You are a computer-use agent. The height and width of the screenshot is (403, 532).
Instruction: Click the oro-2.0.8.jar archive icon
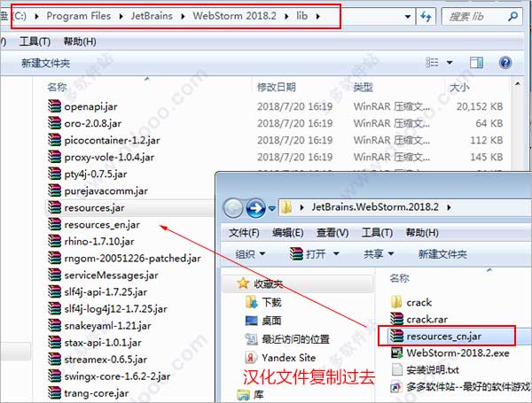[54, 123]
